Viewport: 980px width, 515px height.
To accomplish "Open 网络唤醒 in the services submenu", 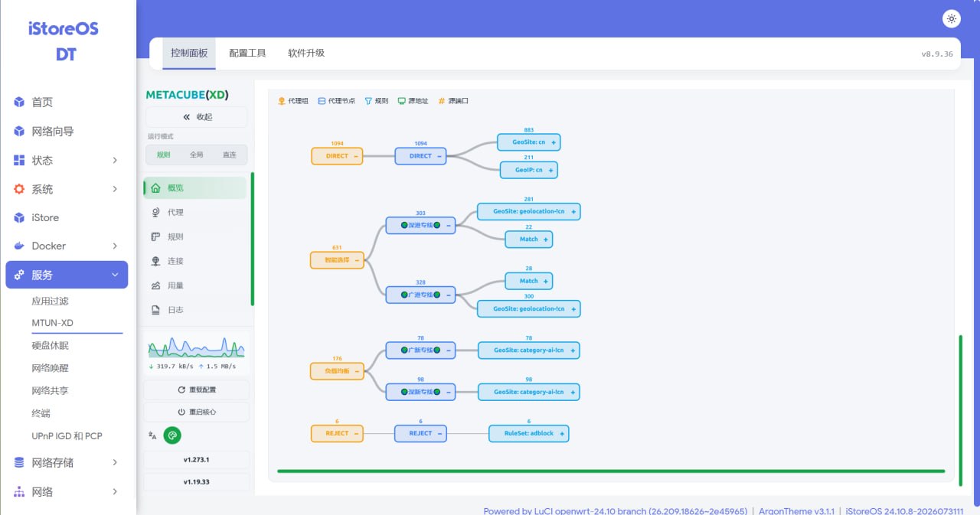I will point(50,368).
